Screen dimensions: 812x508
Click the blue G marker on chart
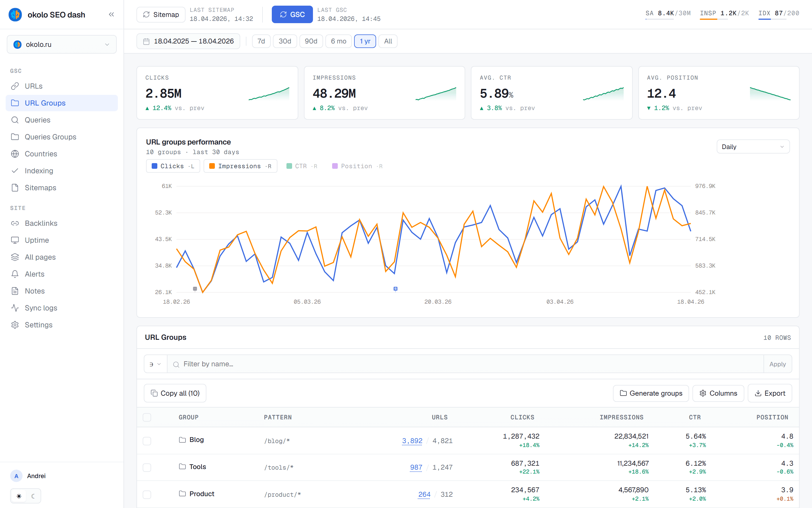pyautogui.click(x=396, y=289)
